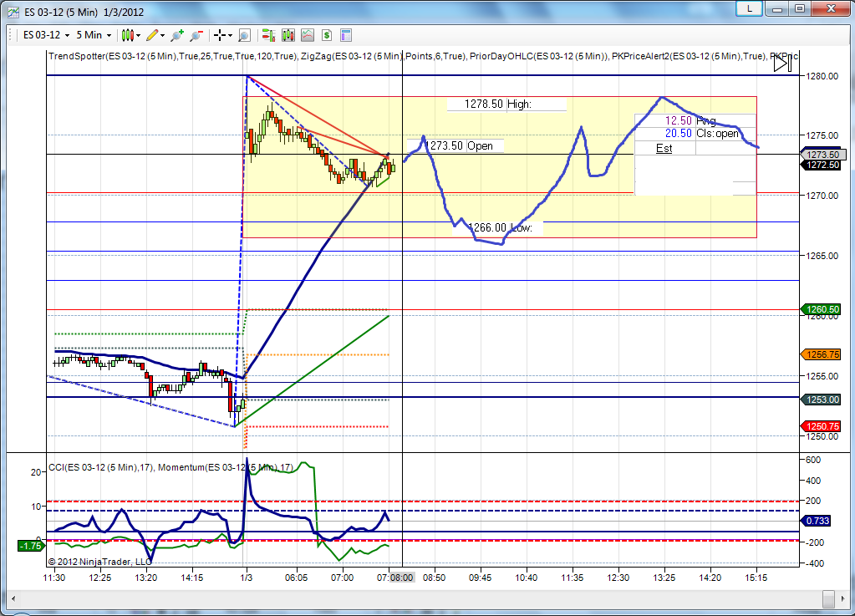855x616 pixels.
Task: Click the 20.50 Cls:open value
Action: pyautogui.click(x=679, y=133)
